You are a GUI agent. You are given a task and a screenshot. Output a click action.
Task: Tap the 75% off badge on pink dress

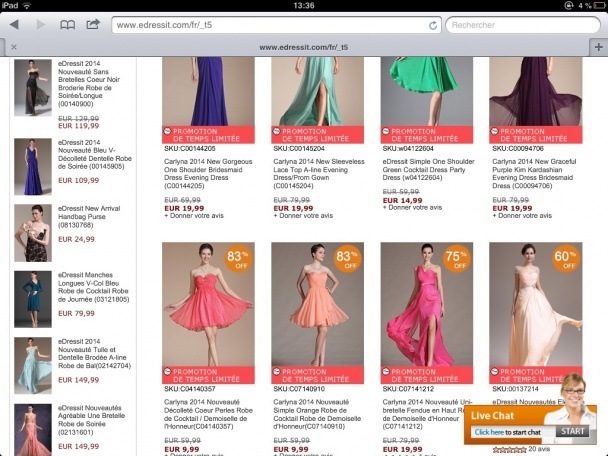pyautogui.click(x=455, y=260)
